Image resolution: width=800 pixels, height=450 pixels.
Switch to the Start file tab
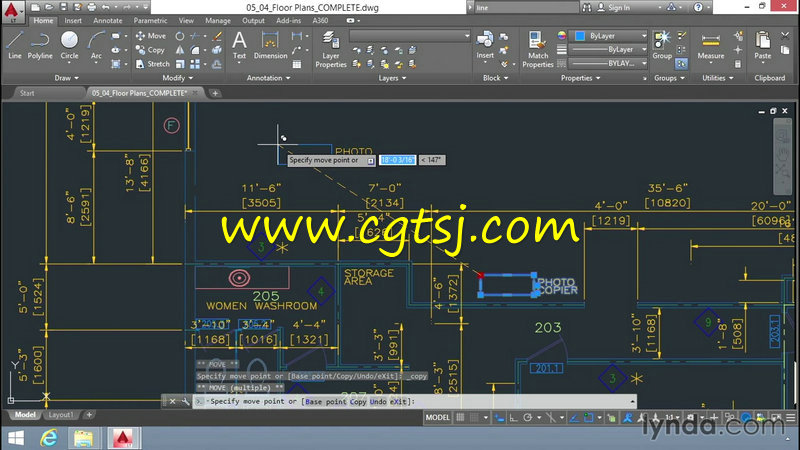tap(27, 93)
